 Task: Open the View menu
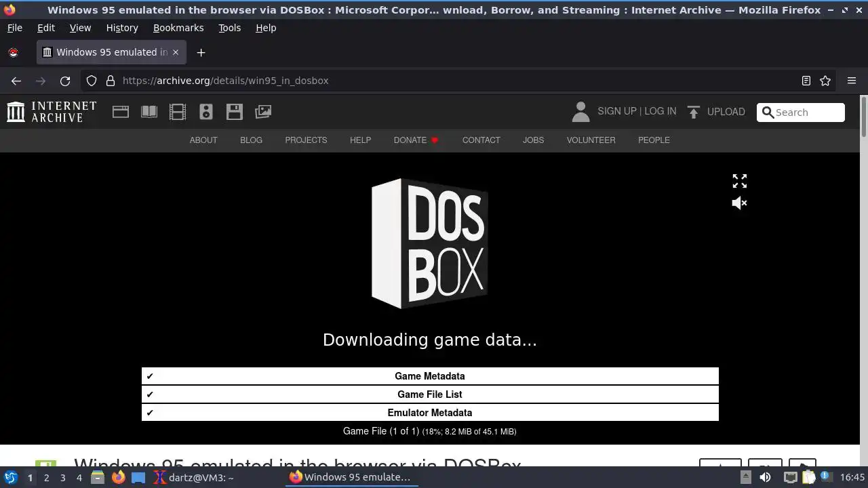click(80, 28)
